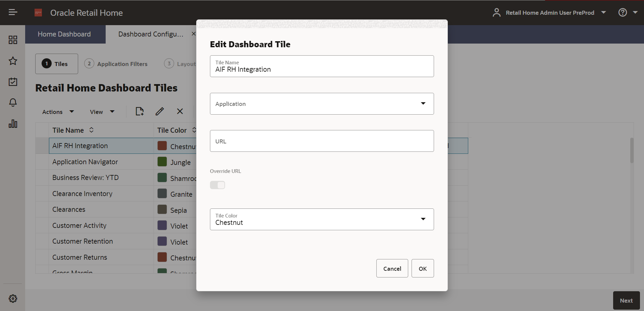Sort the table by Tile Name
This screenshot has height=311, width=644.
(91, 130)
